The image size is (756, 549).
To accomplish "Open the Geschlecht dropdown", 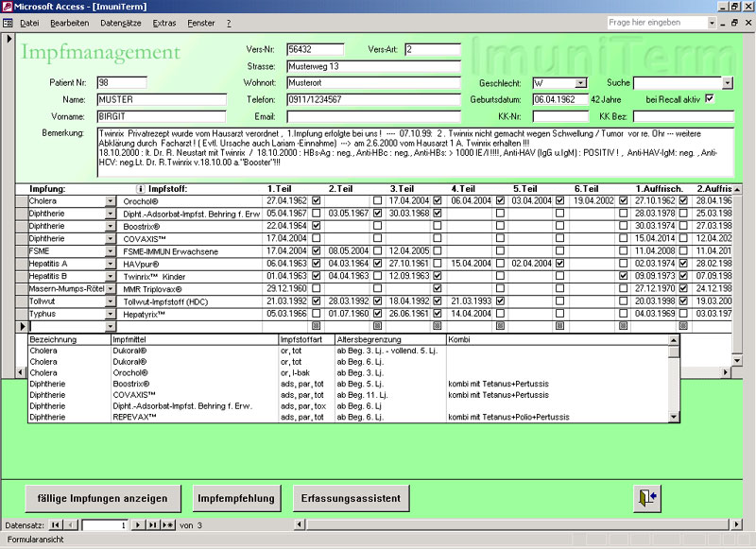I will coord(581,83).
